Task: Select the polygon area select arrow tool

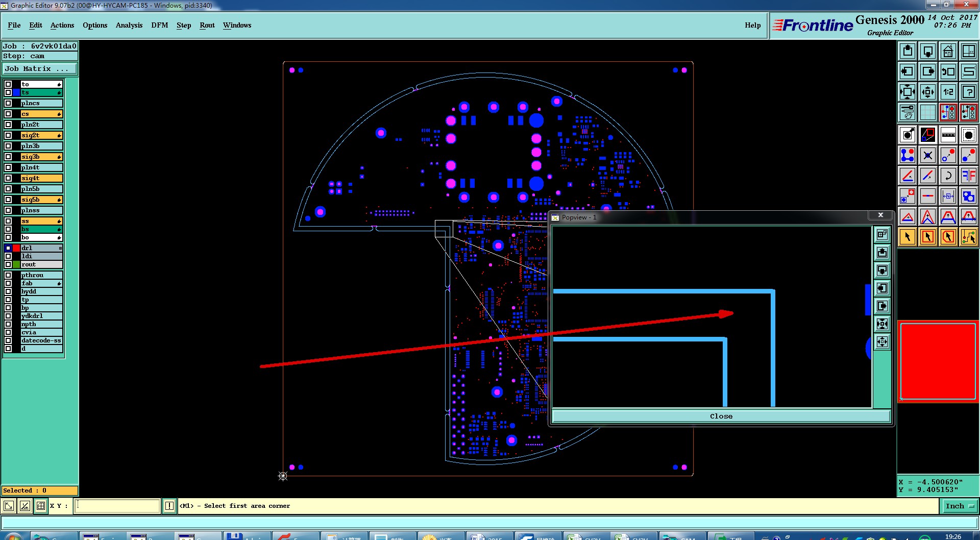Action: point(948,237)
